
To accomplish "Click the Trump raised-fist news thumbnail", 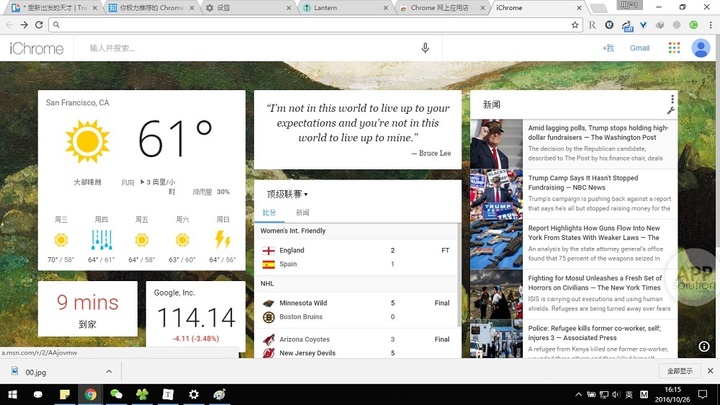I will [x=496, y=144].
